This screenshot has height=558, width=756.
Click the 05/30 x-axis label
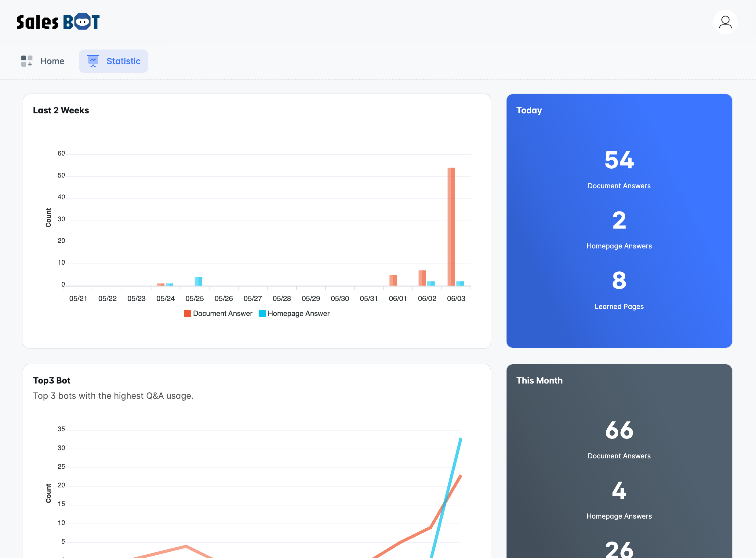(340, 299)
